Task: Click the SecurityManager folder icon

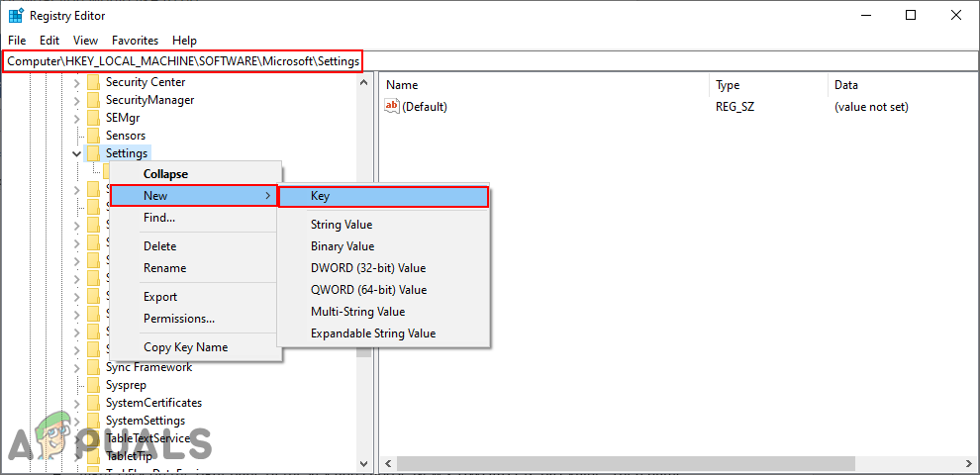Action: point(94,100)
